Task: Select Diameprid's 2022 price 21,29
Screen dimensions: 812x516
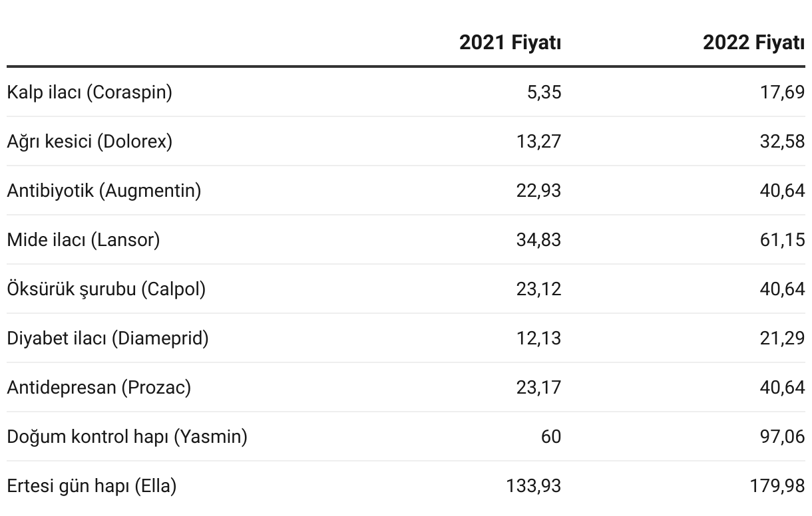Action: (782, 338)
